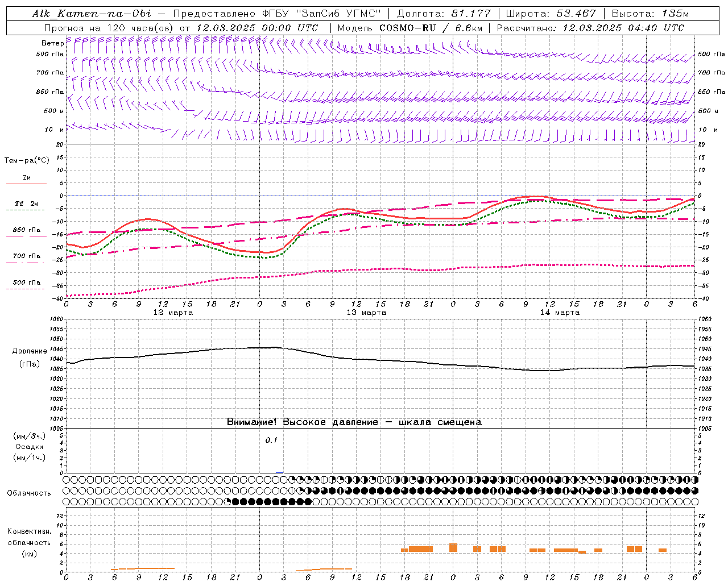Click the "12 марта" date label
728x582 pixels.
(173, 313)
